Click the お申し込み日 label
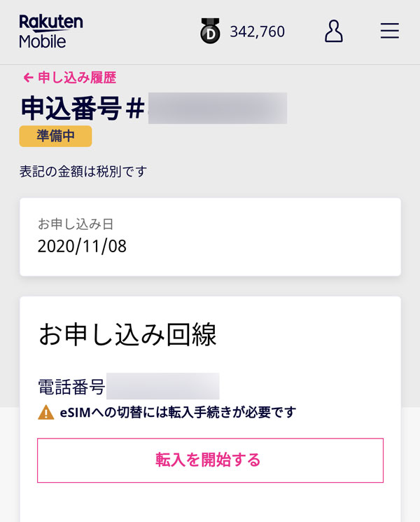Image resolution: width=420 pixels, height=522 pixels. point(76,224)
